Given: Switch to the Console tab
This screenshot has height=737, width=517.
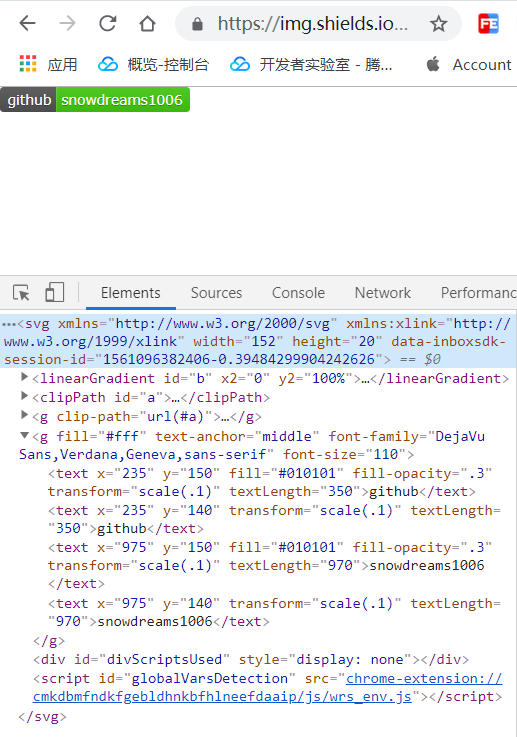Looking at the screenshot, I should point(298,293).
